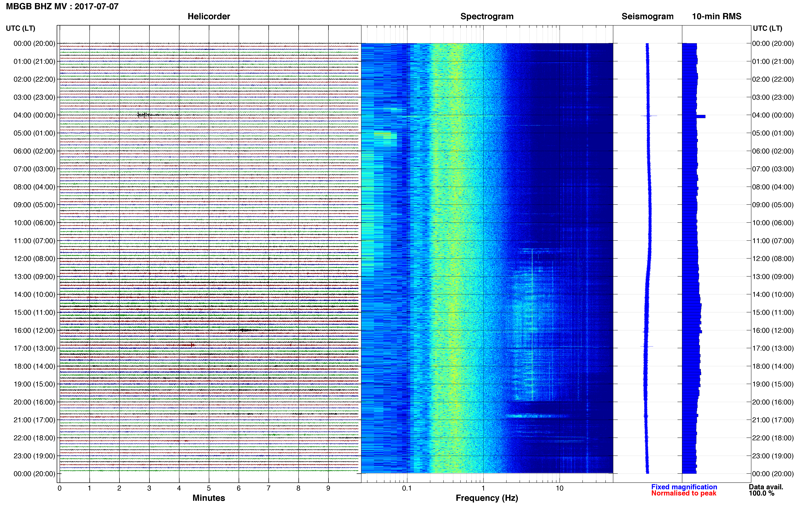The image size is (812, 508).
Task: Click the '10-min RMS' panel heading
Action: pos(716,16)
